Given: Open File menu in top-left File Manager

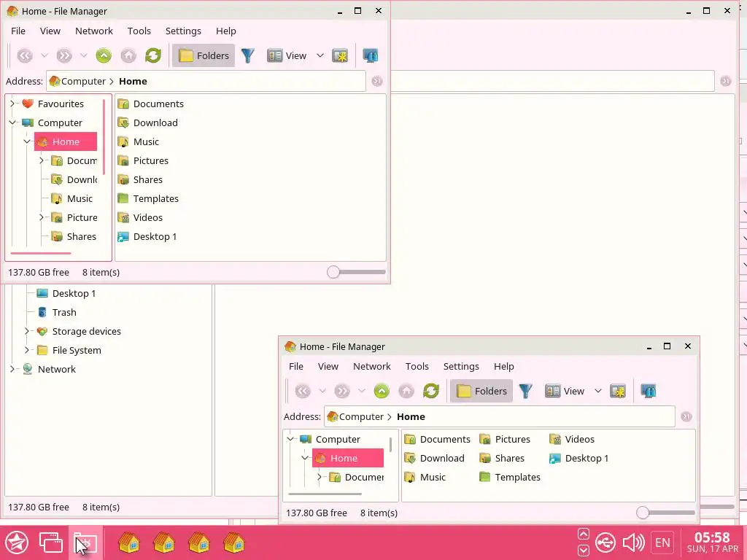Looking at the screenshot, I should tap(18, 31).
